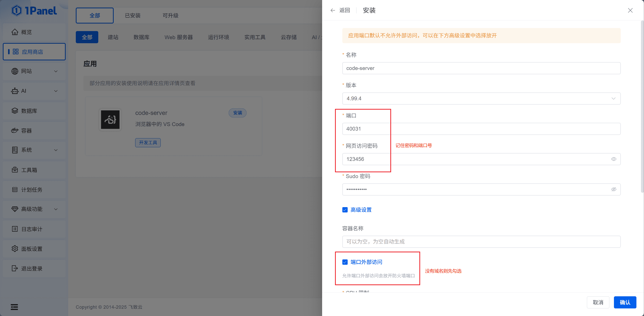Filter apps by 建站 category
Screen dimensions: 644x316
click(113, 37)
